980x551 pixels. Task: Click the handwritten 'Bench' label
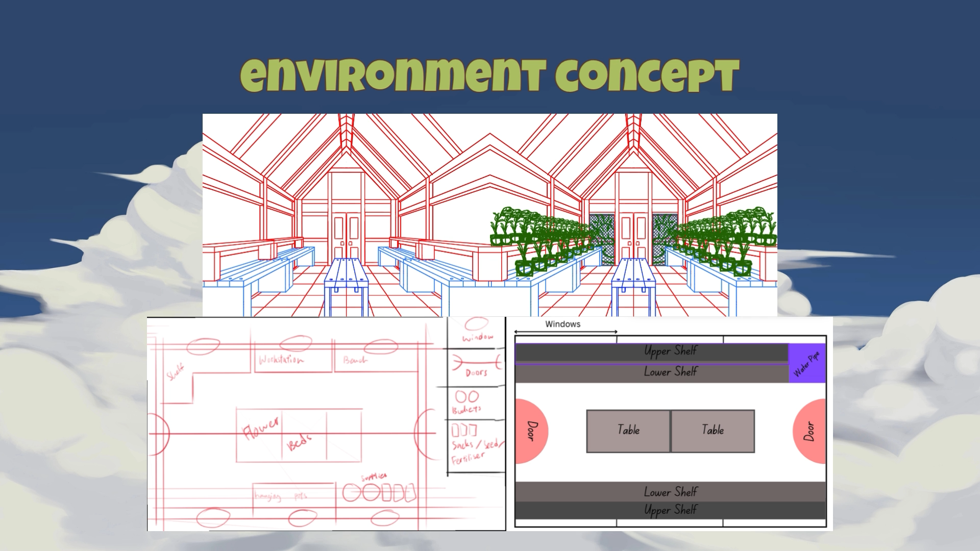click(x=355, y=360)
